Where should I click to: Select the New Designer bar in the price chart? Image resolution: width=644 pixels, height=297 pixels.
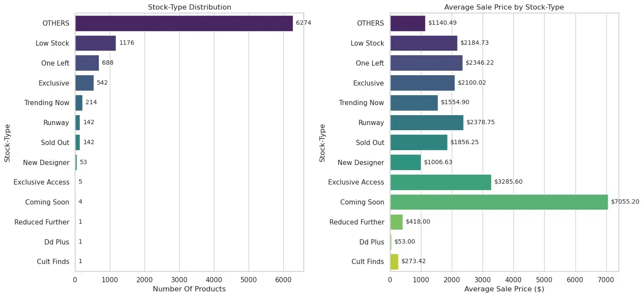click(x=406, y=162)
